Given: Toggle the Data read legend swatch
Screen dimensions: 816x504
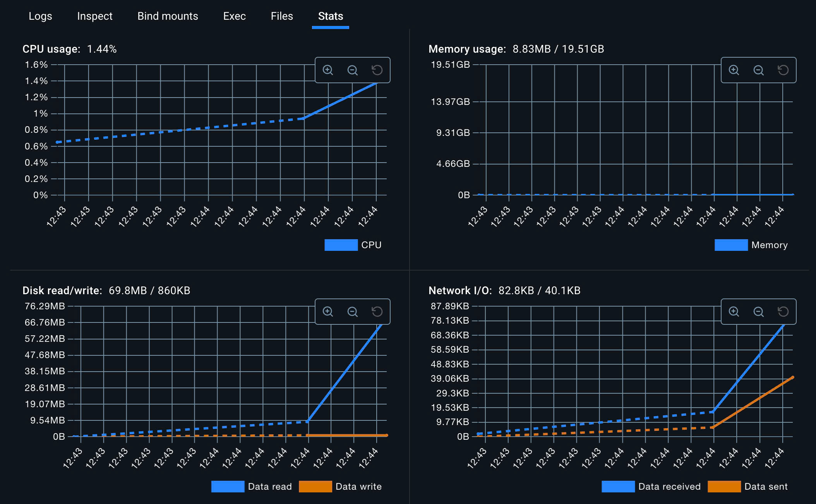Looking at the screenshot, I should click(228, 487).
